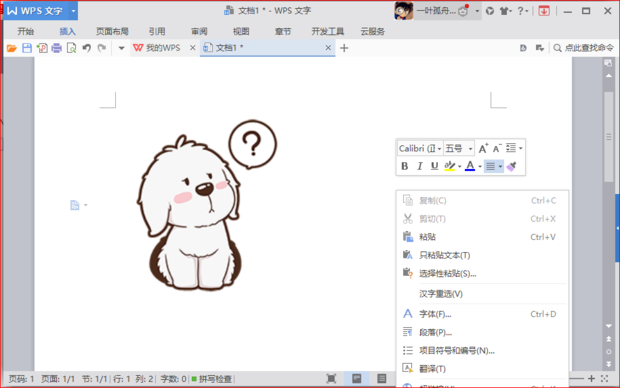Toggle bold in the mini toolbar
The height and width of the screenshot is (388, 620).
(405, 166)
